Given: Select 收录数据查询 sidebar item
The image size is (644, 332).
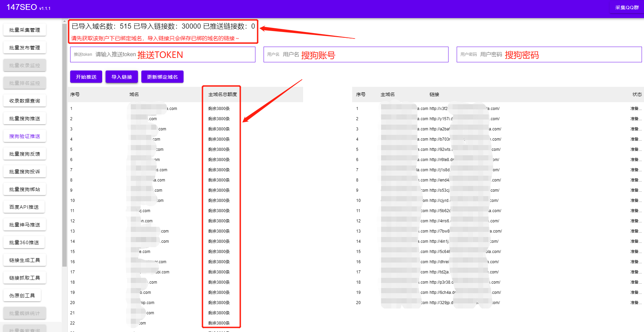Looking at the screenshot, I should pos(25,101).
